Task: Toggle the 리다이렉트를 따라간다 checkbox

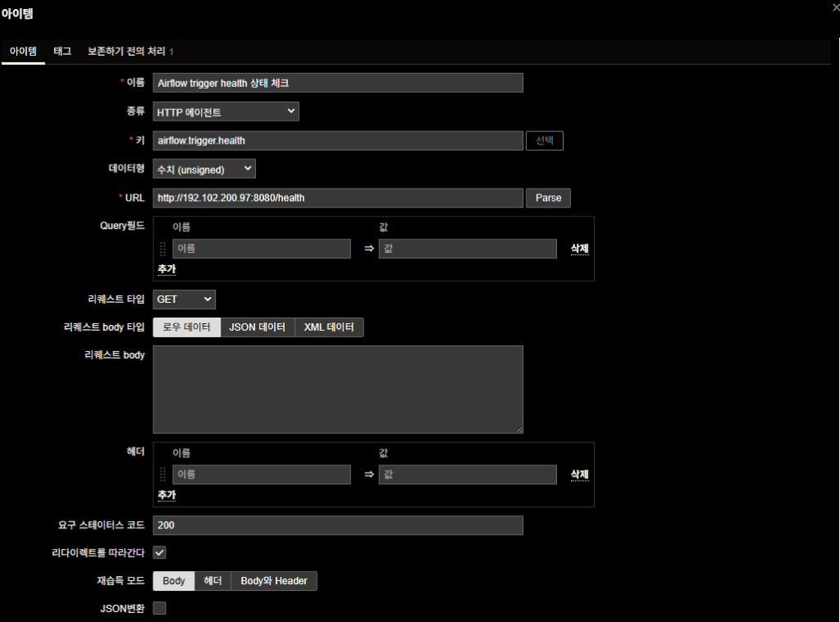Action: tap(160, 553)
